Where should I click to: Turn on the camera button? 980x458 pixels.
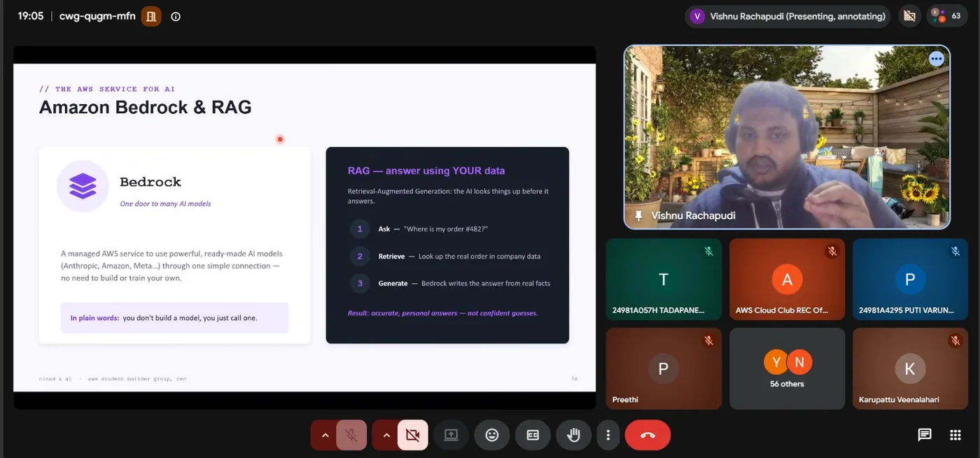pos(413,435)
